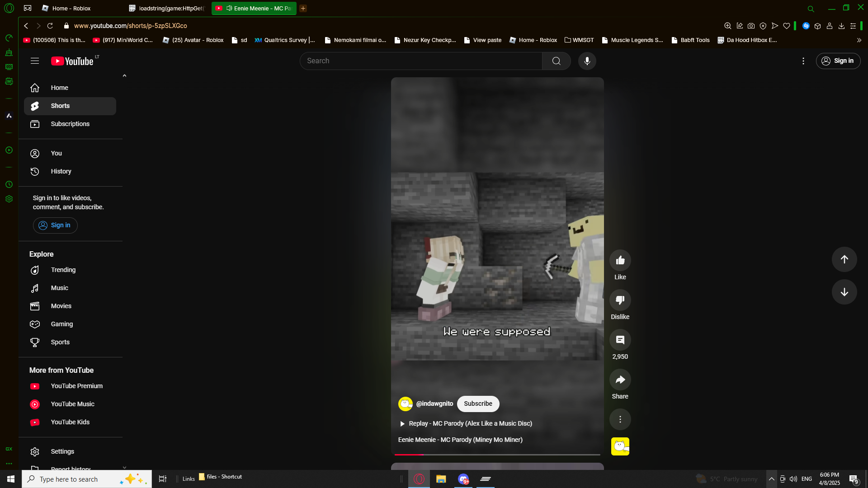Viewport: 868px width, 488px height.
Task: Open File Explorer from Windows taskbar
Action: (x=441, y=479)
